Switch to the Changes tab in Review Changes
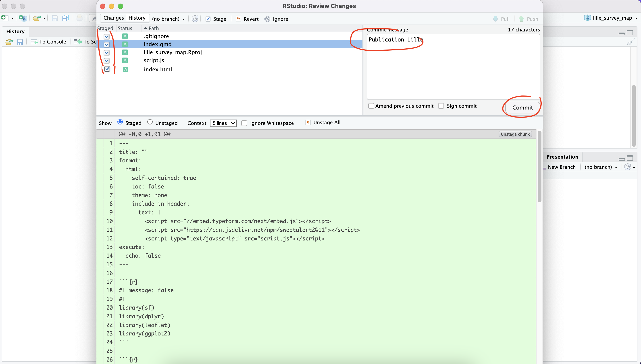The image size is (641, 364). (114, 18)
